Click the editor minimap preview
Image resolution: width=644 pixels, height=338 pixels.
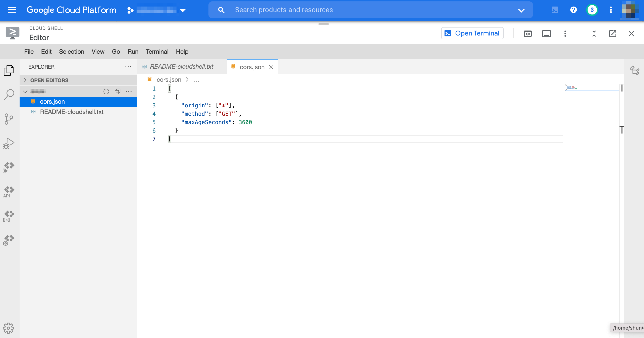(x=592, y=88)
